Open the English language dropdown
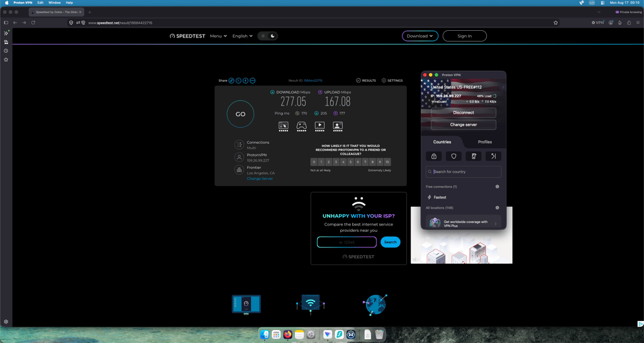 tap(242, 36)
